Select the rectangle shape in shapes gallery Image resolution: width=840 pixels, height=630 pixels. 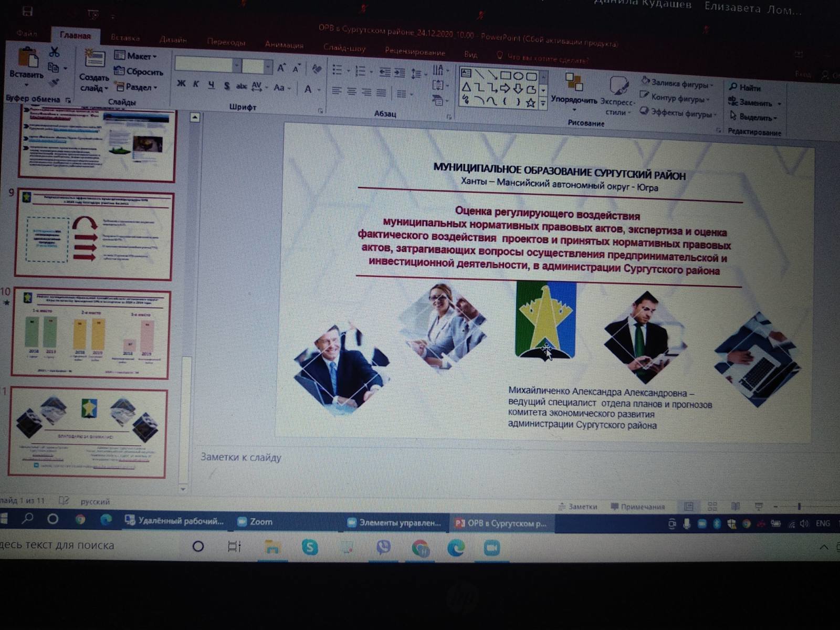(x=506, y=76)
